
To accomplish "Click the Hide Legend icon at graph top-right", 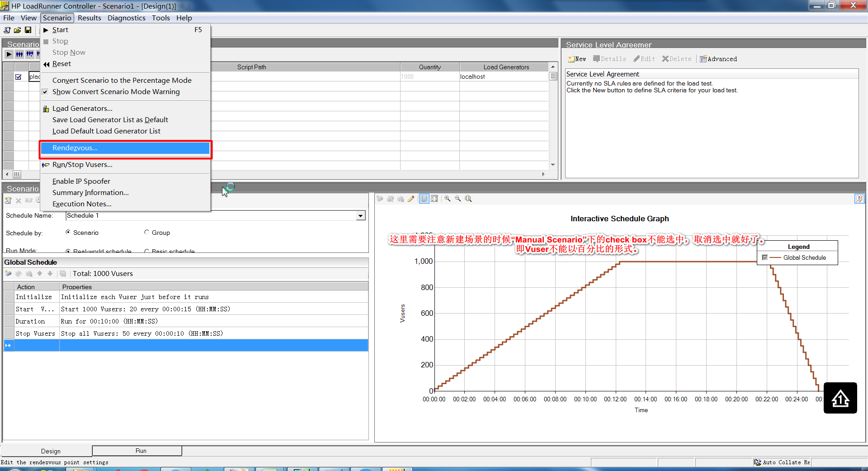I will [859, 199].
